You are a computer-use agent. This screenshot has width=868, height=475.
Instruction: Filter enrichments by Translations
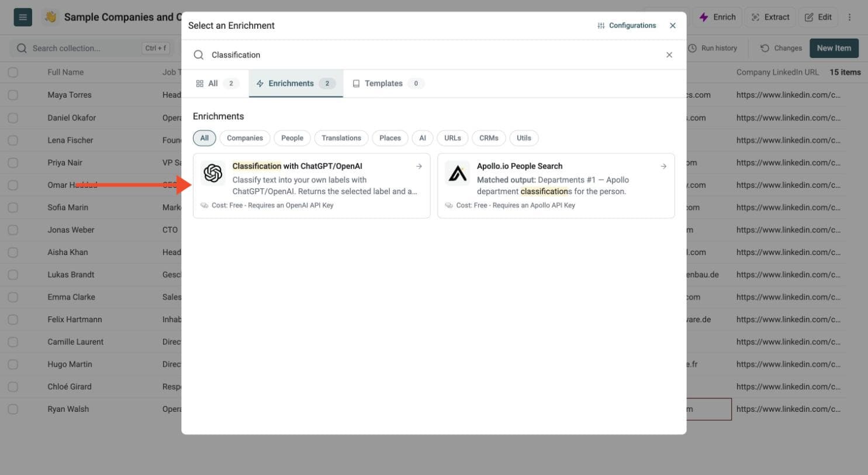pyautogui.click(x=341, y=138)
